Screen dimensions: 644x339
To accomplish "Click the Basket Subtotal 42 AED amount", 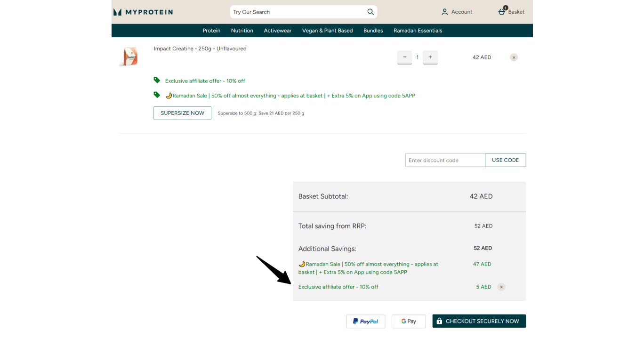I will [481, 196].
